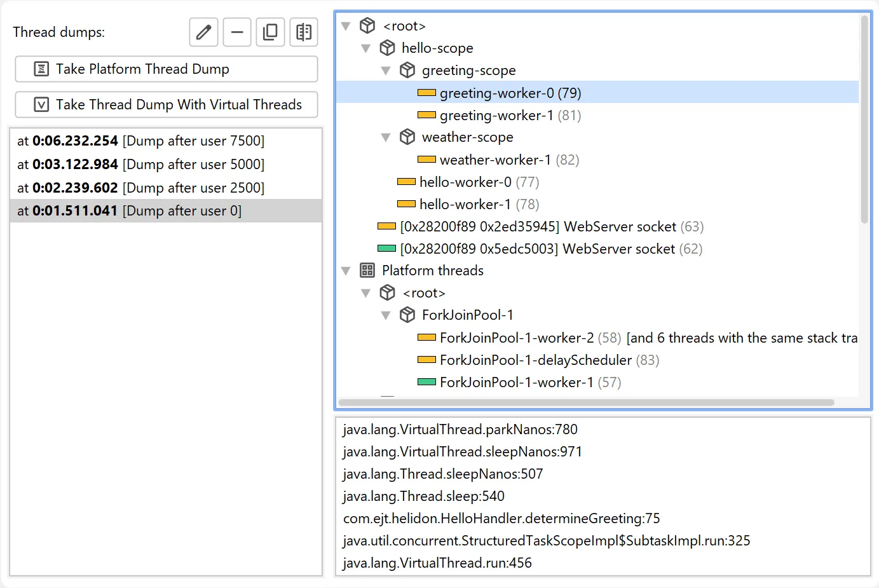Select WebServer socket (62) thread
This screenshot has width=879, height=588.
point(552,249)
